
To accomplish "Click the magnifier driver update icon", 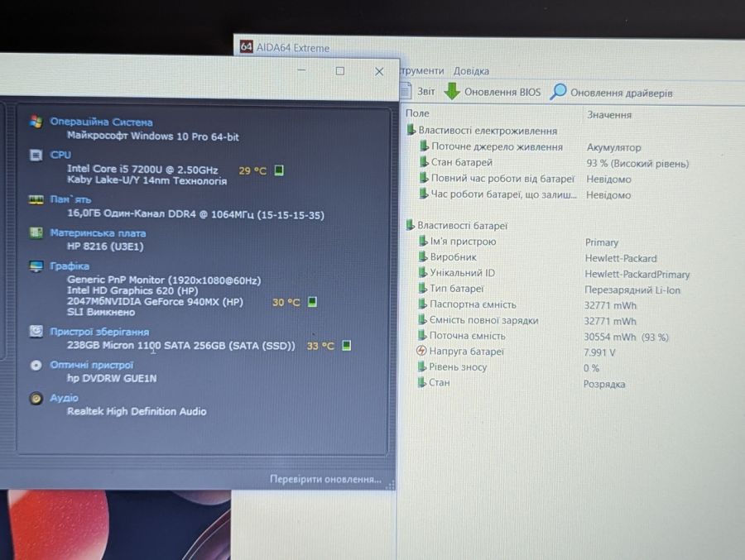I will click(558, 91).
